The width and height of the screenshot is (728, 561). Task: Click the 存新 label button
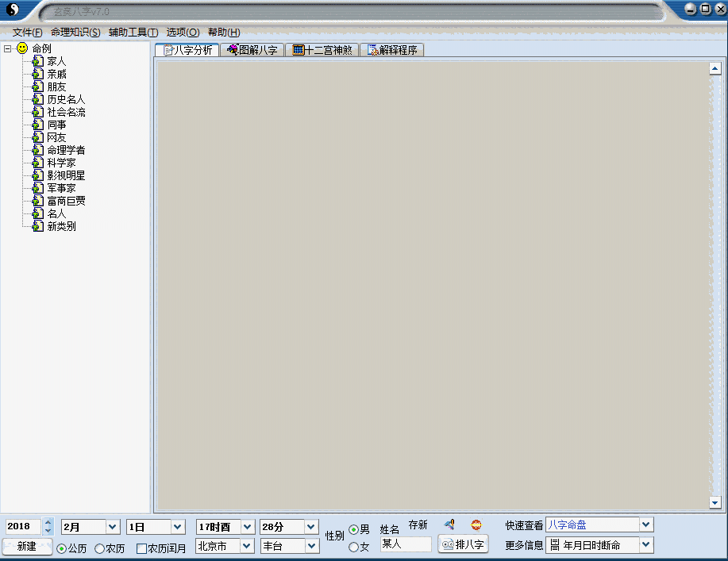pos(418,524)
